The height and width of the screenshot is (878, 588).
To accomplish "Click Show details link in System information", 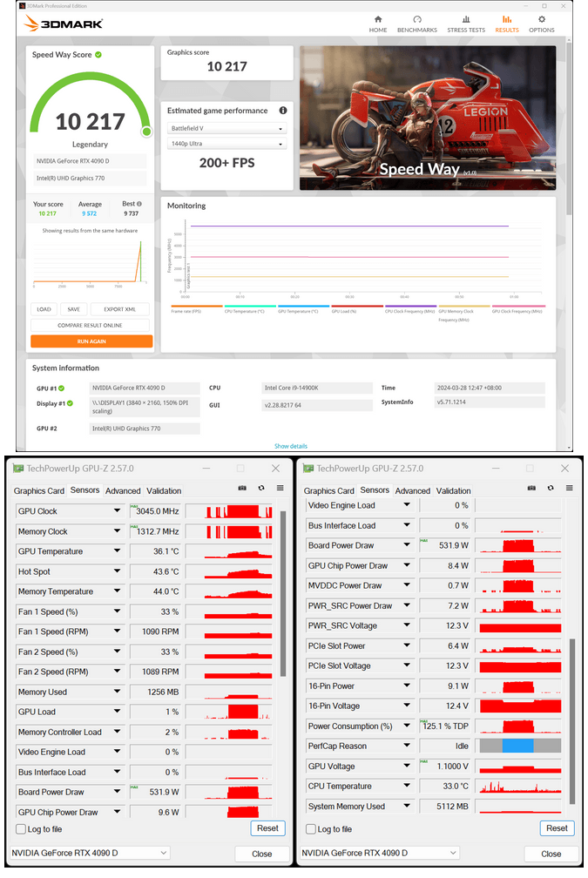I will pyautogui.click(x=291, y=446).
